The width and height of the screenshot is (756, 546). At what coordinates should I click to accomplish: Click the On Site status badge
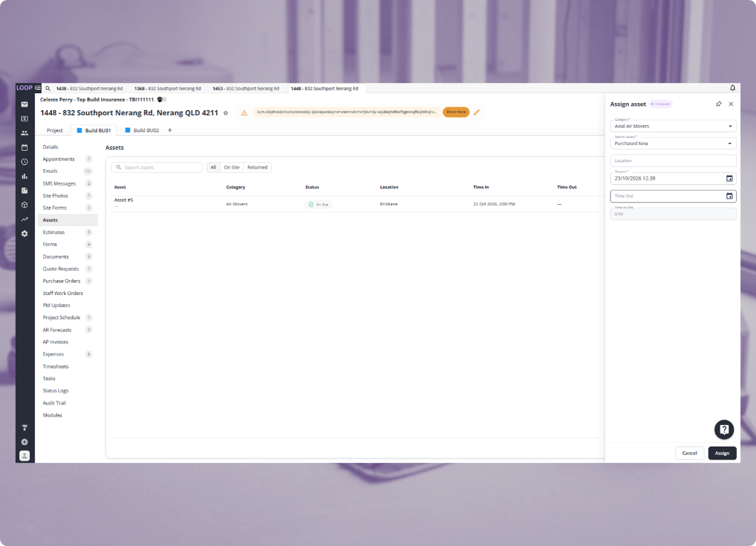click(x=319, y=205)
